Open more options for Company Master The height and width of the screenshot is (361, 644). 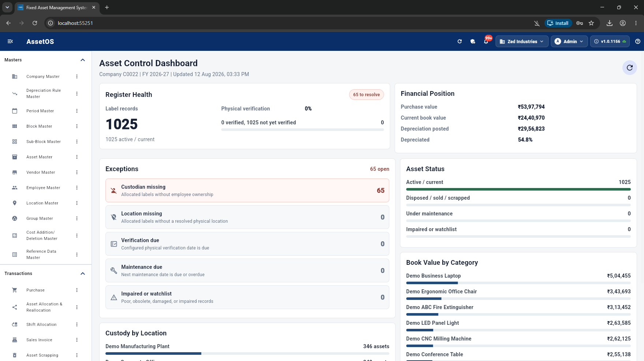(77, 76)
